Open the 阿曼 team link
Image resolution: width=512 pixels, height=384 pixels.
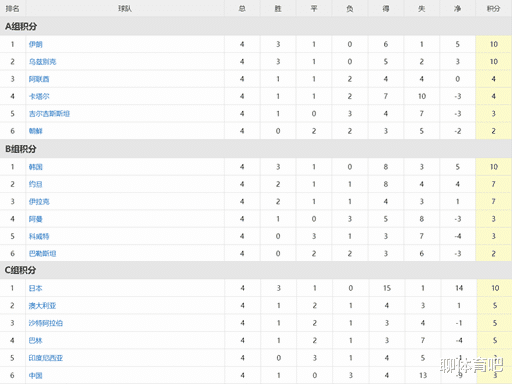(36, 219)
